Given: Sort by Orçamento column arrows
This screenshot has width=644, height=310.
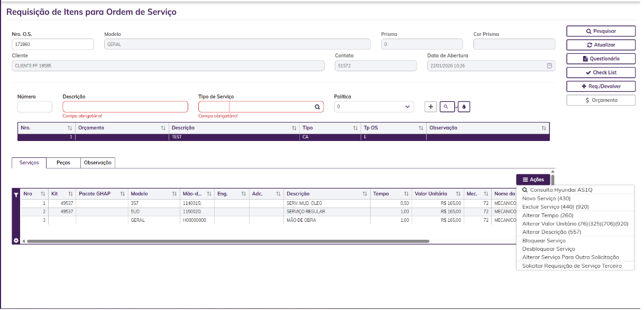Looking at the screenshot, I should click(x=163, y=128).
